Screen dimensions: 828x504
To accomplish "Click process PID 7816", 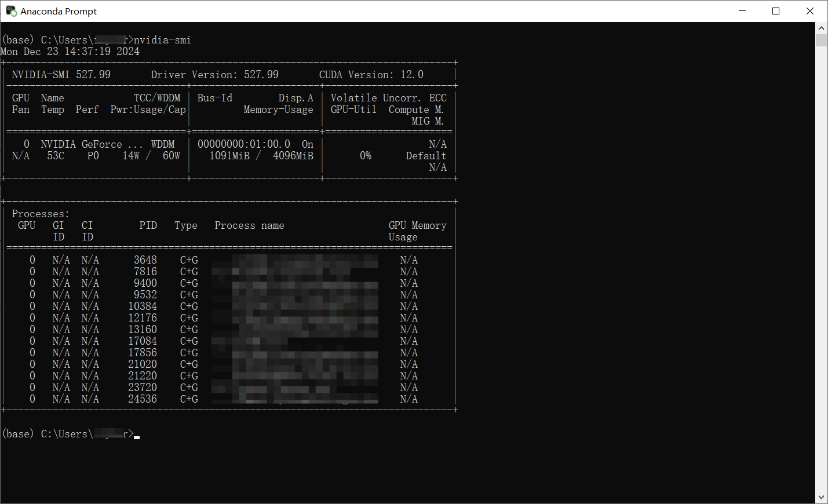I will tap(145, 272).
